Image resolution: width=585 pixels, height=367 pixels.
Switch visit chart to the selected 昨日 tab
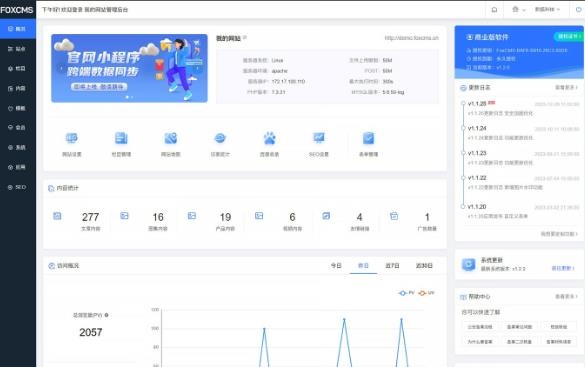pos(363,266)
